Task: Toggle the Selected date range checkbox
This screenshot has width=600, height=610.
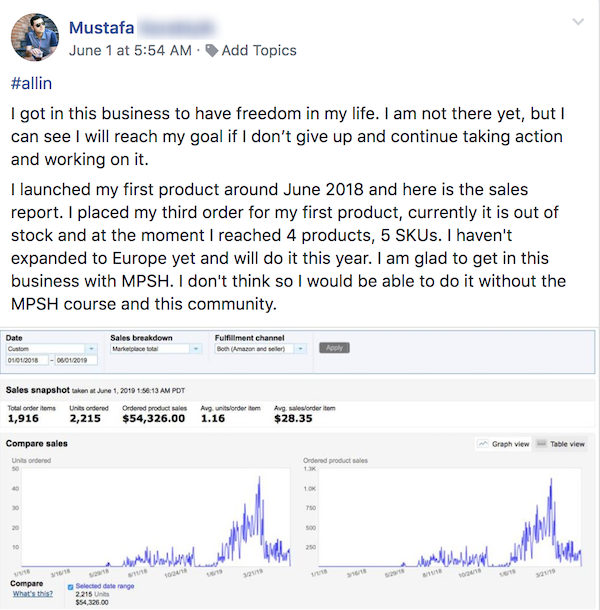Action: [x=68, y=585]
